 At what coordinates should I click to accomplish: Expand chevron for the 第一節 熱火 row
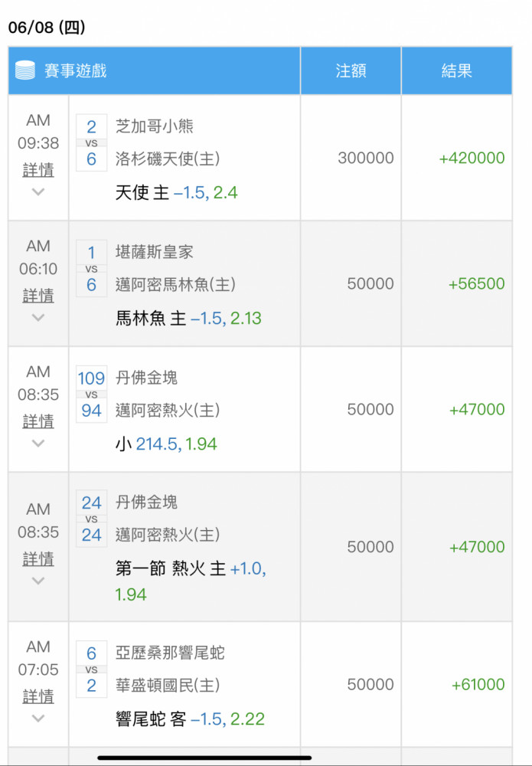38,581
